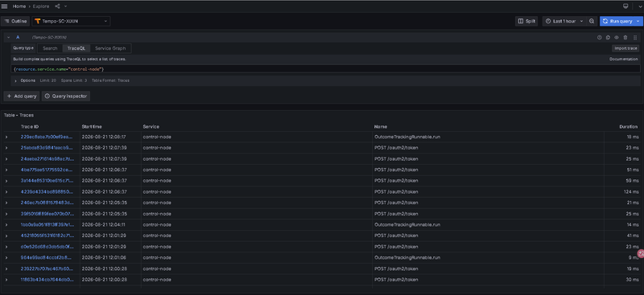Image resolution: width=644 pixels, height=295 pixels.
Task: Open trace 24aeba271614b98ac7
Action: pos(47,159)
